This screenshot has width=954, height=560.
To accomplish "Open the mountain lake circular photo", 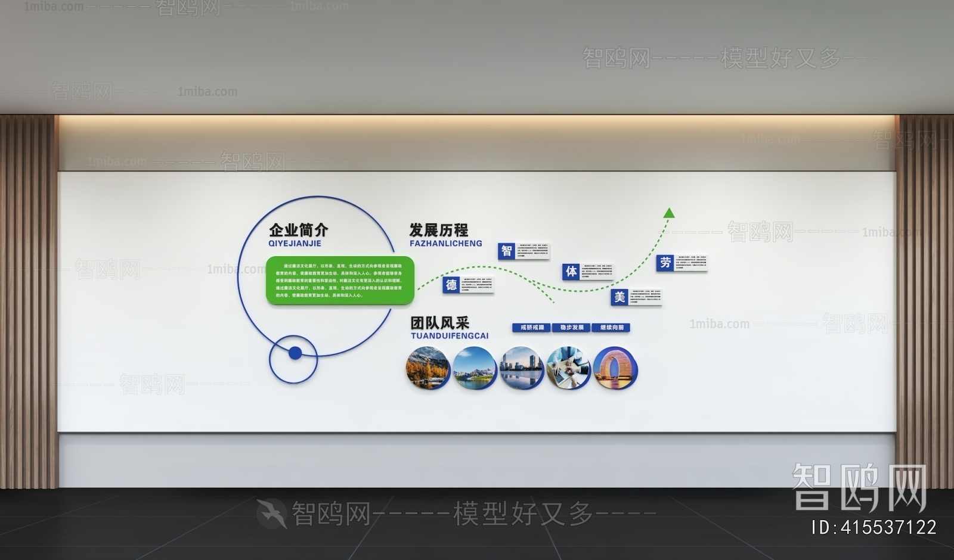I will [475, 368].
